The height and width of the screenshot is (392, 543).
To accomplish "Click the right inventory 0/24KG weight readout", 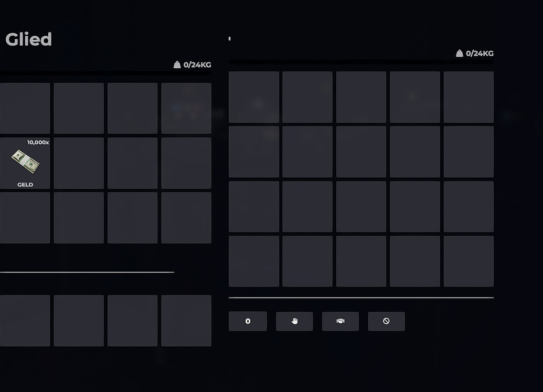I will (x=476, y=52).
